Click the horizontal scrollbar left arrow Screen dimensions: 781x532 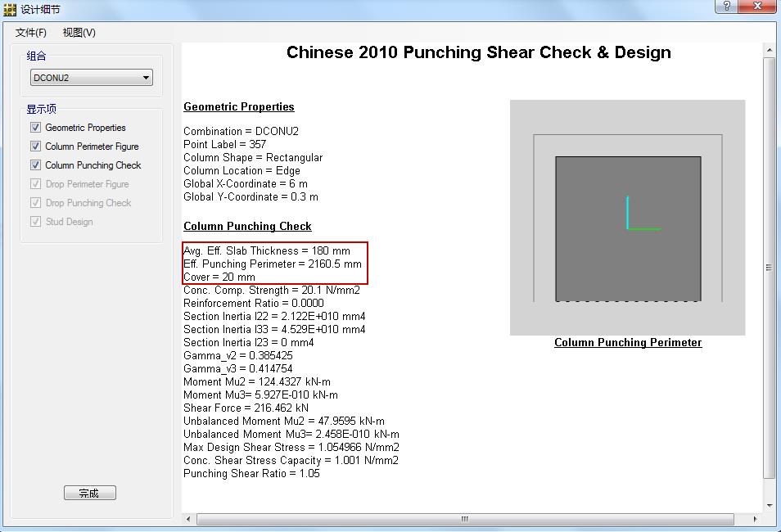[x=189, y=519]
